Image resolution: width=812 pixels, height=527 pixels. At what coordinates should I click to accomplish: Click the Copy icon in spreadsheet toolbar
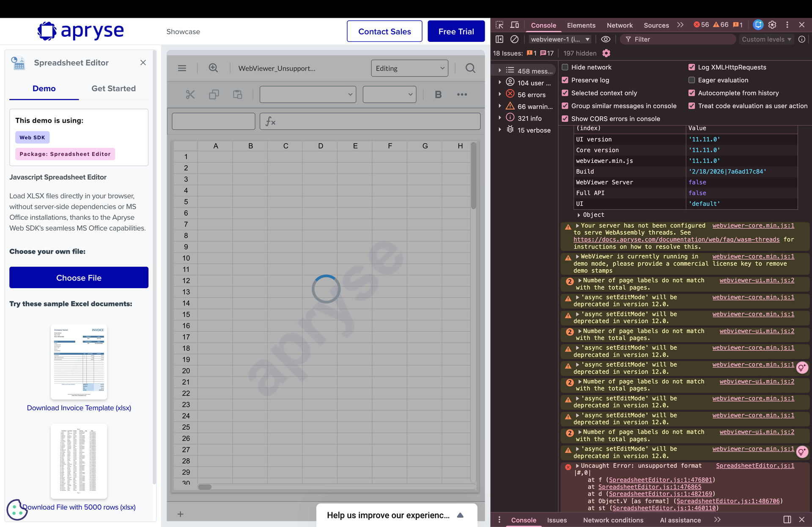pos(214,94)
